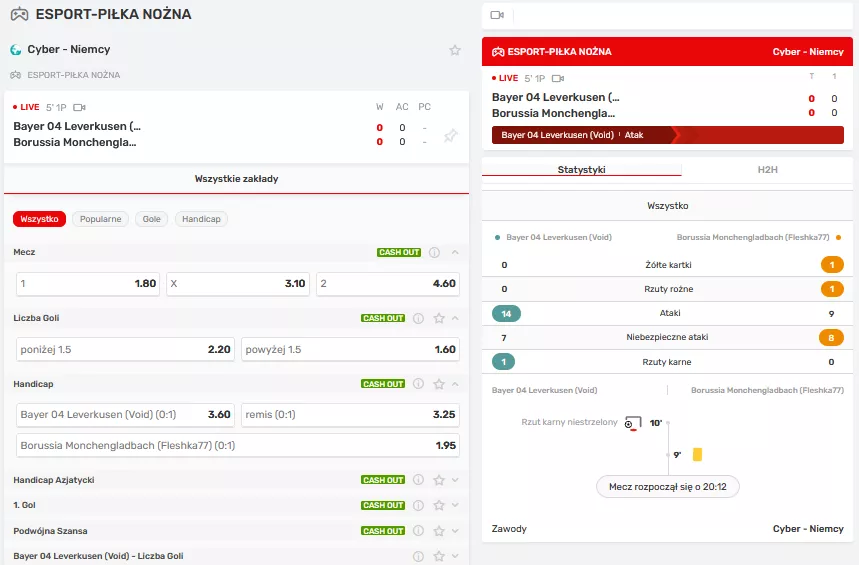The height and width of the screenshot is (565, 859).
Task: Favorite Bayer 04 Leverkusen Liczba Goli market
Action: pos(439,556)
